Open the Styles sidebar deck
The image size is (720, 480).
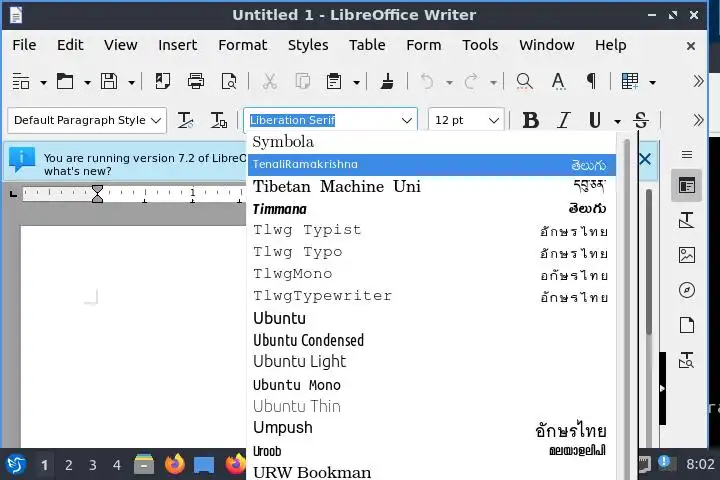(x=686, y=220)
